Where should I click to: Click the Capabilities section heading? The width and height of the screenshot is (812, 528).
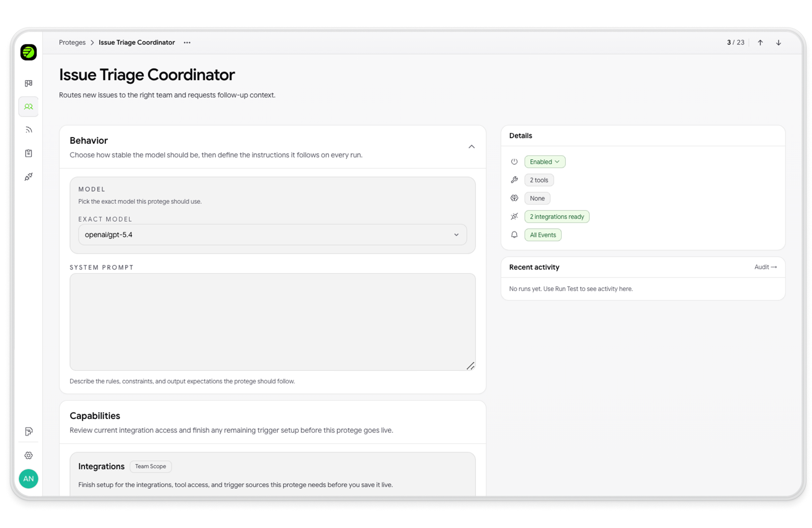click(95, 416)
